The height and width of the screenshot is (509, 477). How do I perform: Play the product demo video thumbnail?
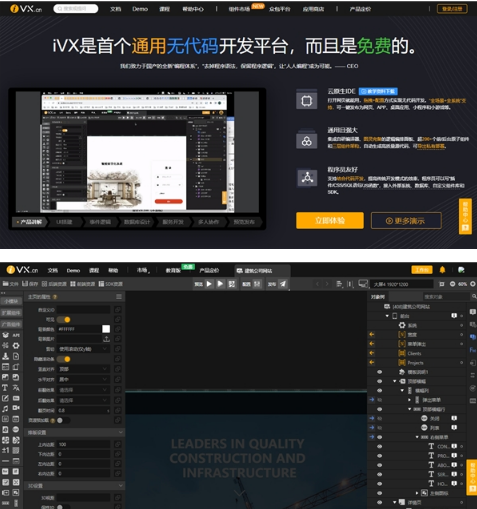point(137,152)
